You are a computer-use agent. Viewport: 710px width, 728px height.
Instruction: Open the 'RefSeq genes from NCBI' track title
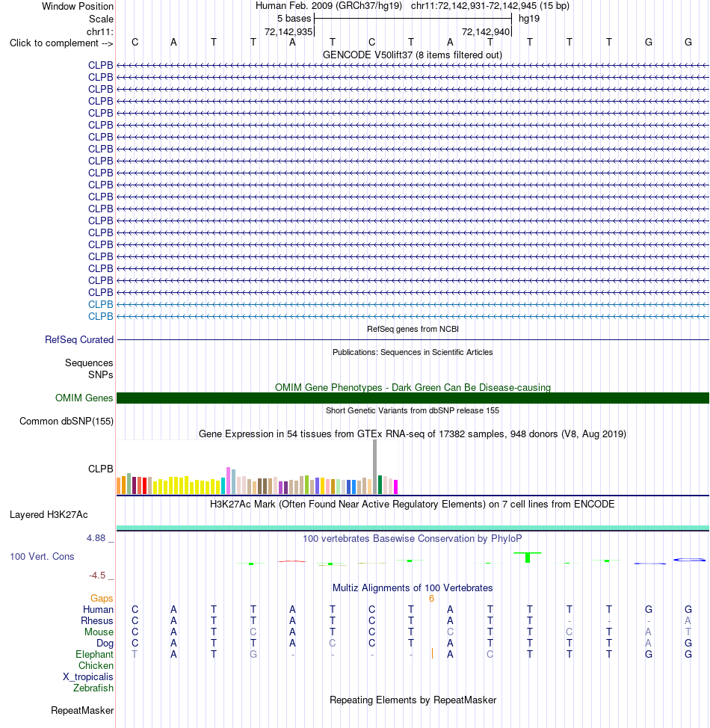[413, 329]
